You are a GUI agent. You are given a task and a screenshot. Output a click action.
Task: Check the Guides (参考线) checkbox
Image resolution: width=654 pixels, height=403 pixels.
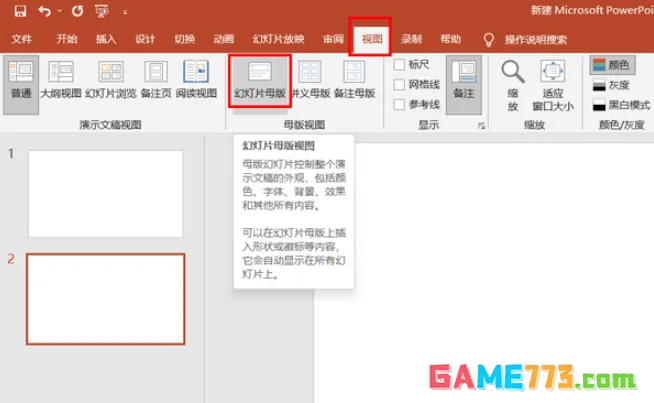click(x=400, y=105)
